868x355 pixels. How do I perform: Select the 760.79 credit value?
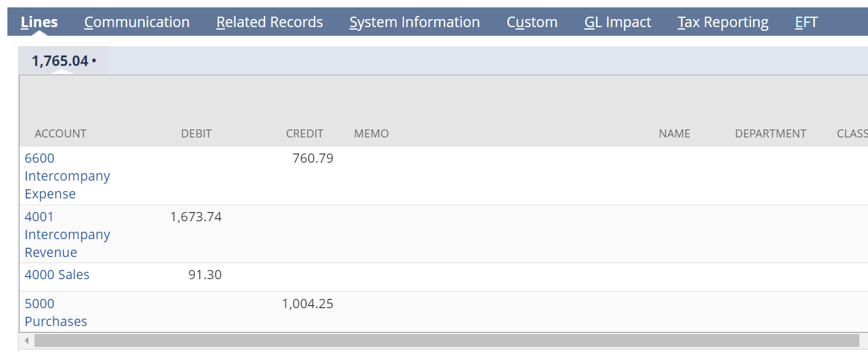tap(313, 158)
